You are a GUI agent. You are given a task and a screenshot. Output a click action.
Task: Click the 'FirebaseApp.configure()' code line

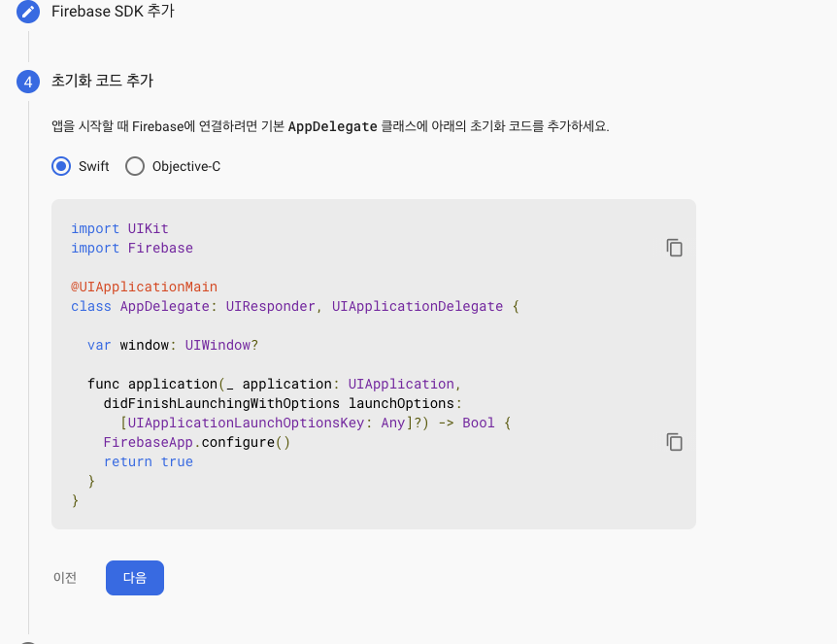point(197,442)
